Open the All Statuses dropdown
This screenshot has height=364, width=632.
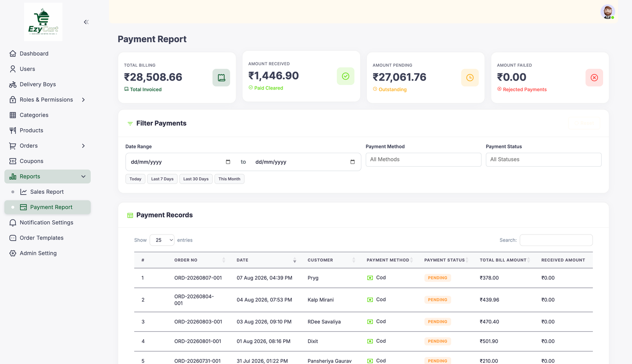[544, 159]
